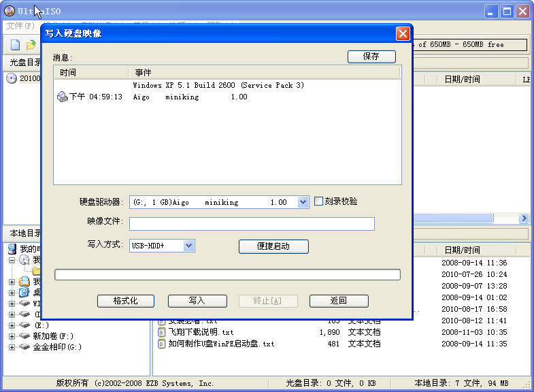The width and height of the screenshot is (534, 392).
Task: Open 如何制作U盘WinPE启动盘.txt file
Action: click(221, 344)
